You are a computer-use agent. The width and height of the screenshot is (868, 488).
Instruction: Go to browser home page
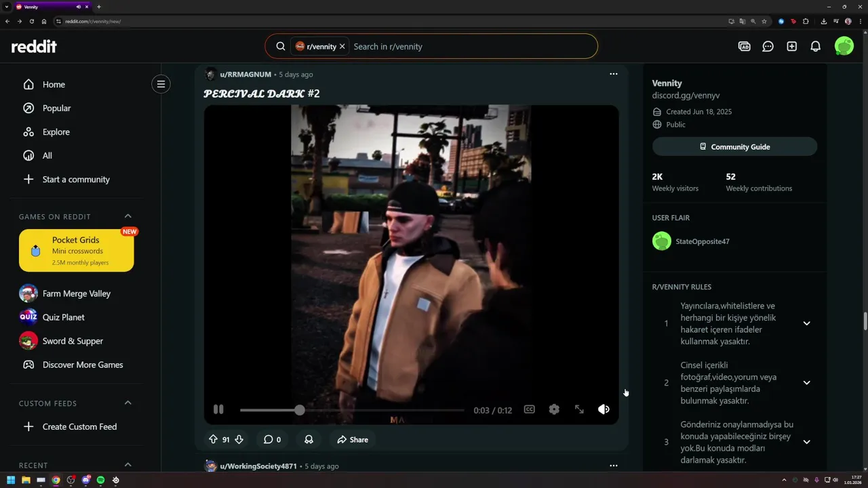click(44, 21)
